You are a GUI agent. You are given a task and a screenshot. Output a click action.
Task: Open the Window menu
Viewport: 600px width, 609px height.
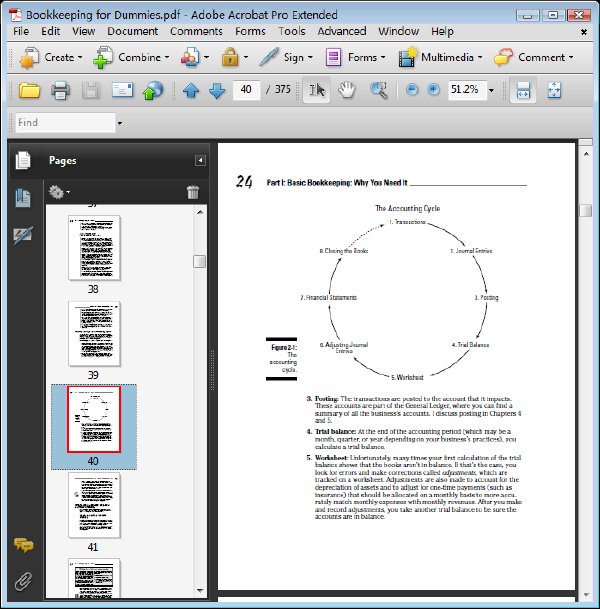398,31
